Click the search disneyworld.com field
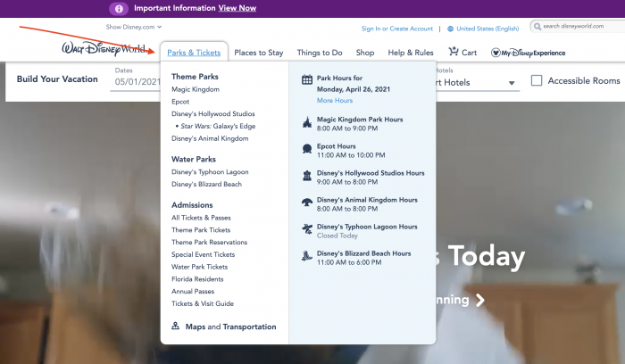 [577, 26]
